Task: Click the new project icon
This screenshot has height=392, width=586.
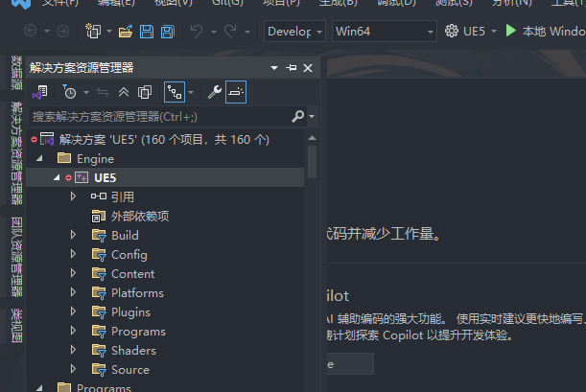Action: [x=93, y=31]
